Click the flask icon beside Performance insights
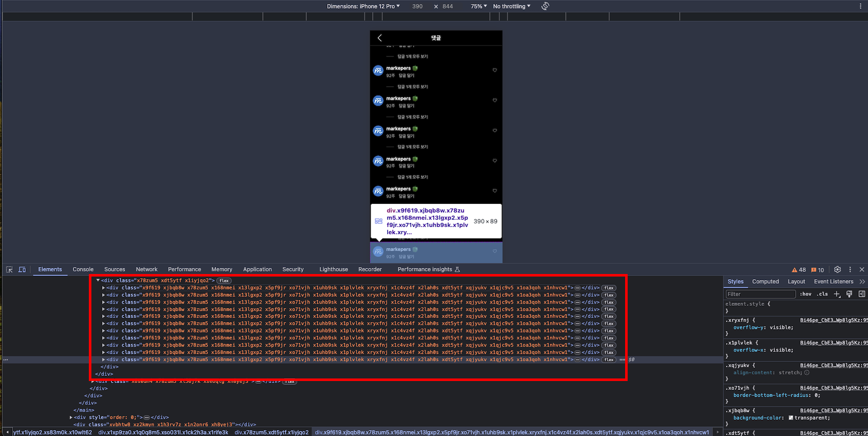 click(x=457, y=269)
